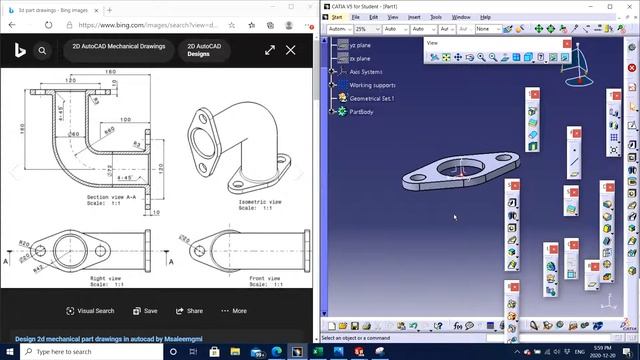Click Mirror icon in floating transformation toolbar
This screenshot has height=360, width=640.
tap(614, 124)
